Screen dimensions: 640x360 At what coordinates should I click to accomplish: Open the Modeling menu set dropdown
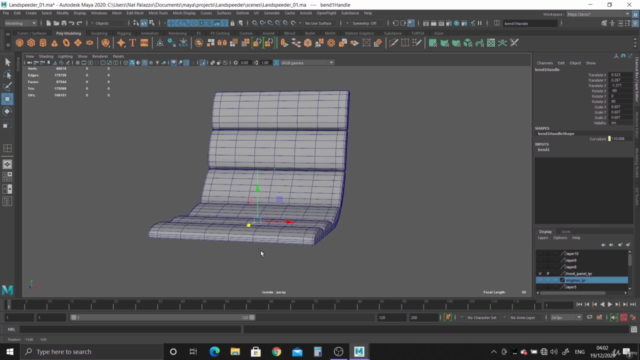coord(20,23)
